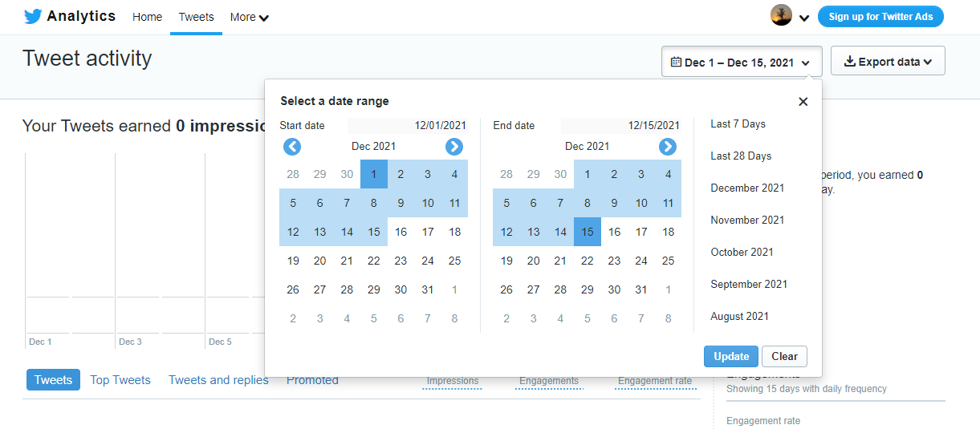This screenshot has width=980, height=429.
Task: Close the date range picker
Action: [x=803, y=102]
